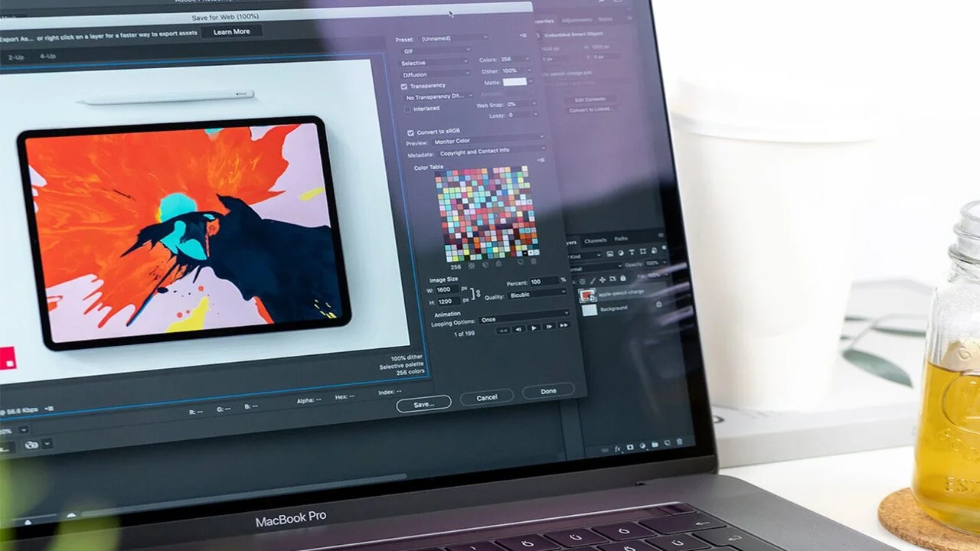The image size is (980, 551).
Task: Click the delete layer trash icon in Layers panel
Action: (679, 441)
